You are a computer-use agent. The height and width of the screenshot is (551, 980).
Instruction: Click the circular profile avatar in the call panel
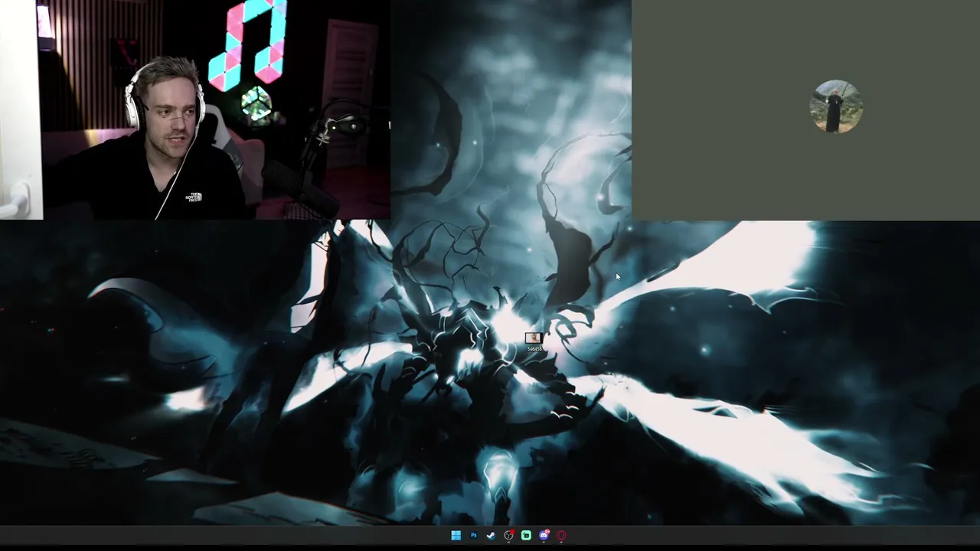[836, 106]
